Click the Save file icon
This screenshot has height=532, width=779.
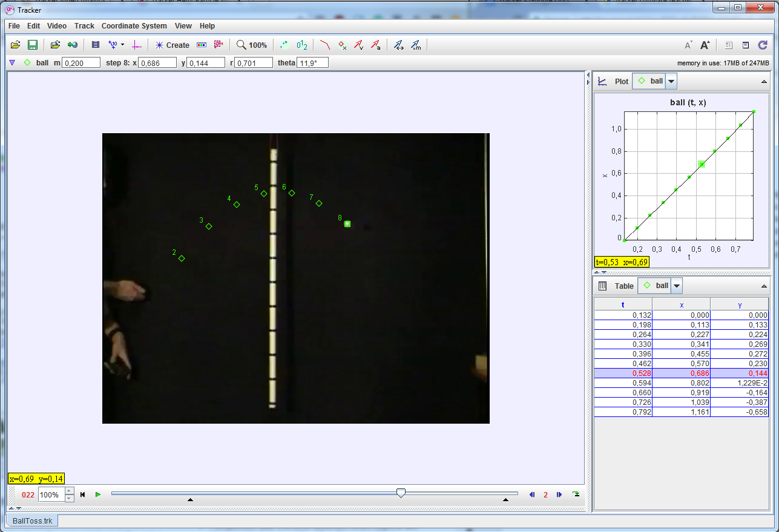coord(33,45)
